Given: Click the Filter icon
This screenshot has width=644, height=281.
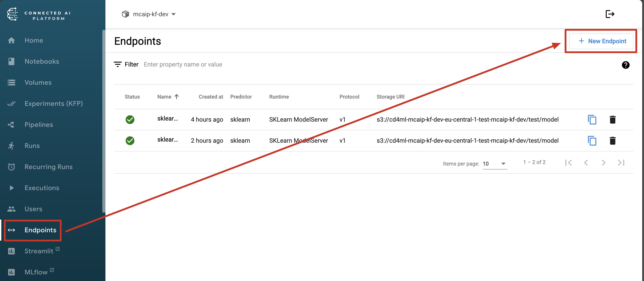Looking at the screenshot, I should [118, 65].
